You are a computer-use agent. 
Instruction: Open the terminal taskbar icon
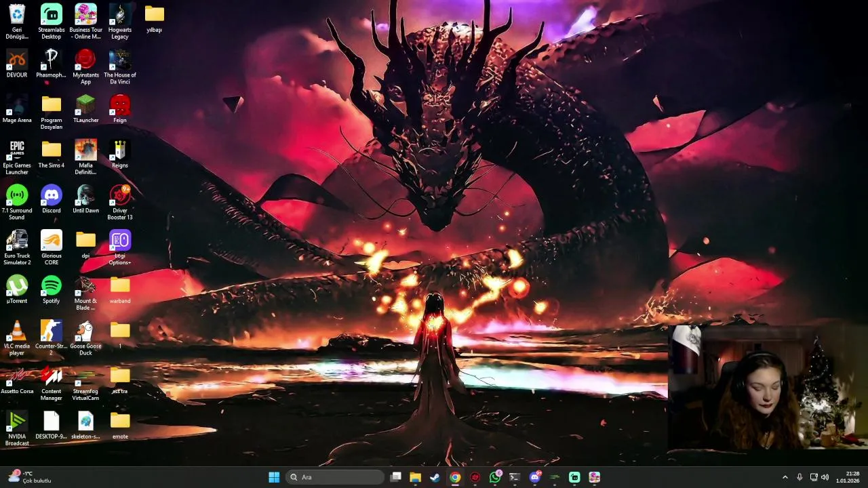click(x=515, y=477)
